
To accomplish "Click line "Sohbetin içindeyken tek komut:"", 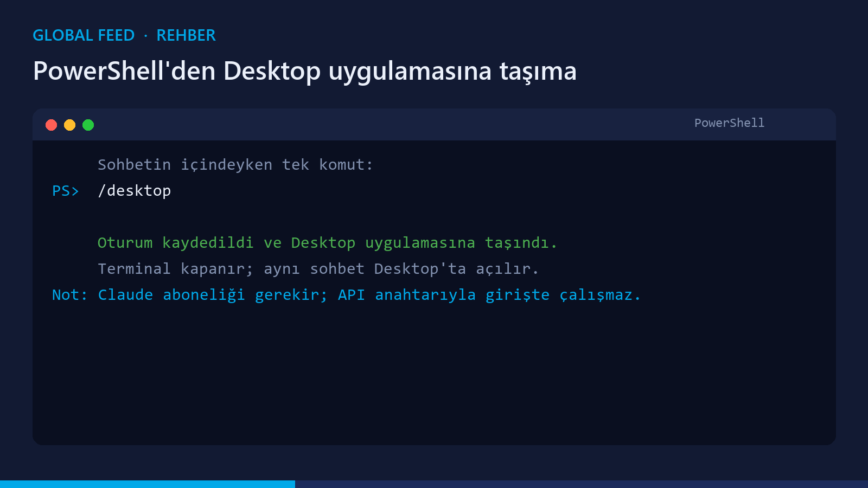I will tap(235, 165).
